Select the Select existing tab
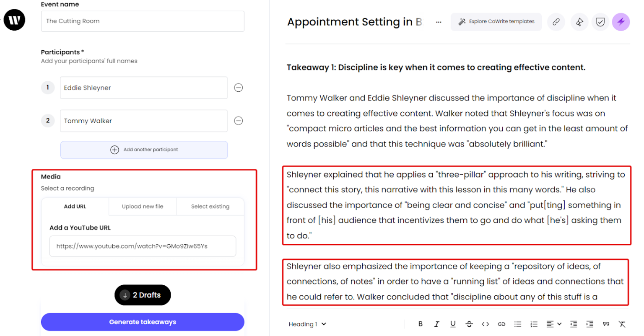The height and width of the screenshot is (336, 644). pos(210,207)
